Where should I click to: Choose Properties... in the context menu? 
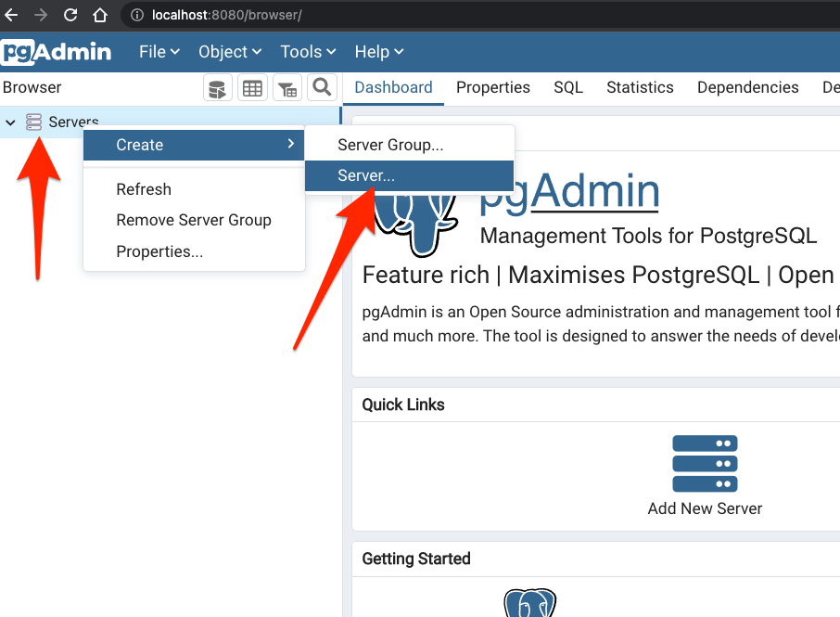194,251
